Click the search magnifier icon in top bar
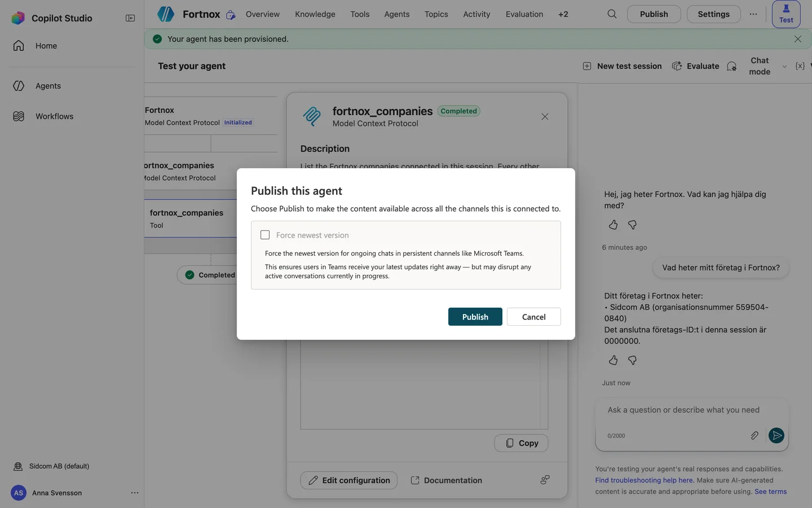This screenshot has height=508, width=812. [x=612, y=14]
